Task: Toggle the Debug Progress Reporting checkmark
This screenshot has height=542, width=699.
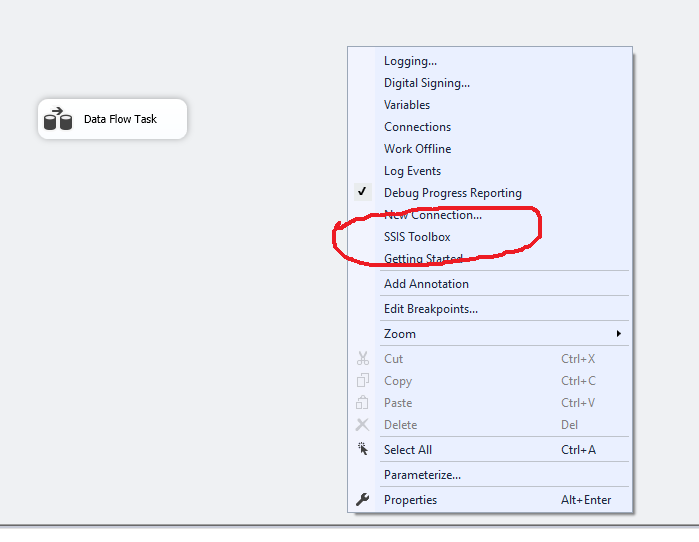Action: [362, 192]
